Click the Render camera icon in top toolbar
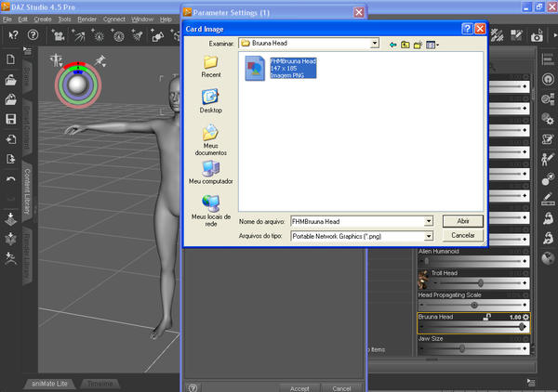 coord(537,35)
